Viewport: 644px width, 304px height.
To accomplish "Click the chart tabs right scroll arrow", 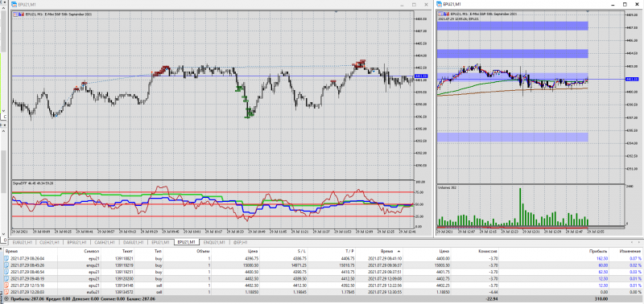I will [640, 242].
